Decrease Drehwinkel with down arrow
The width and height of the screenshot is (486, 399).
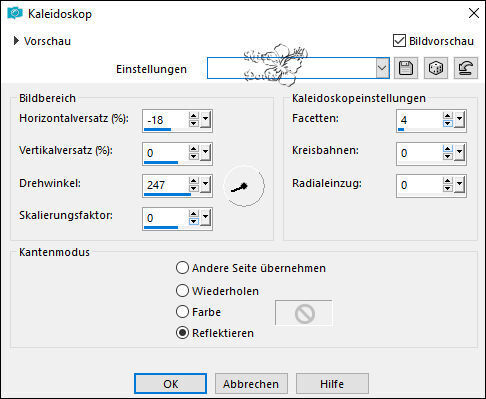[x=194, y=188]
